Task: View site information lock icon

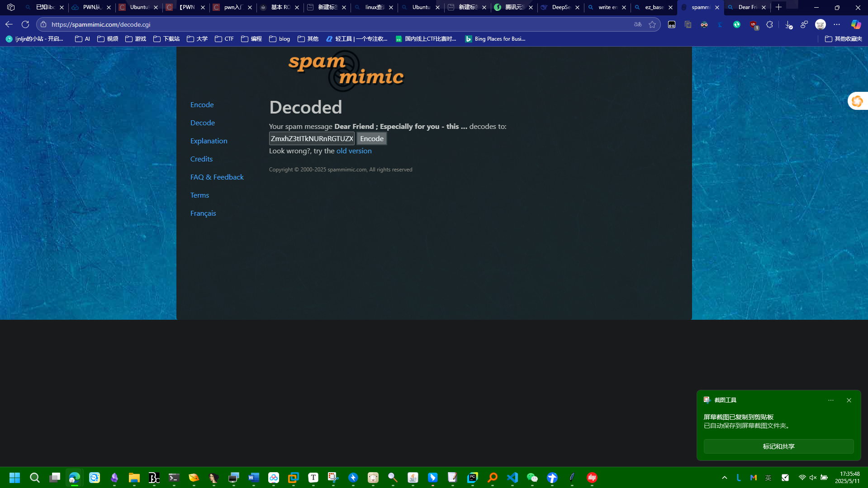Action: tap(43, 24)
